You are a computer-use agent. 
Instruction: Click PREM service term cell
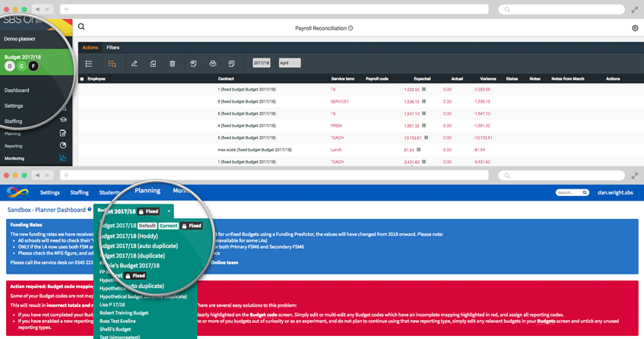point(336,125)
